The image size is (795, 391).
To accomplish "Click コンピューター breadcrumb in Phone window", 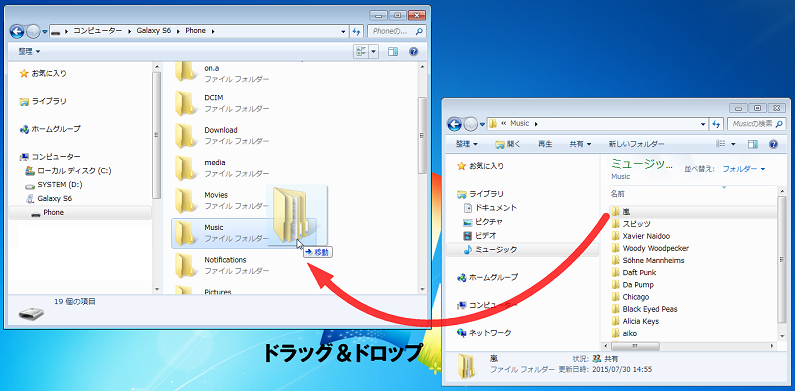I will pos(98,31).
